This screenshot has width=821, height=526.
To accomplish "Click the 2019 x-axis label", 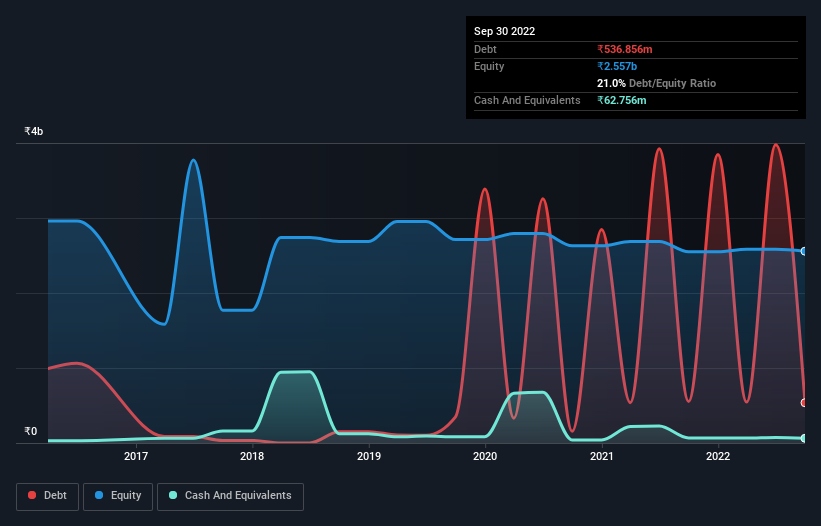I will tap(369, 456).
